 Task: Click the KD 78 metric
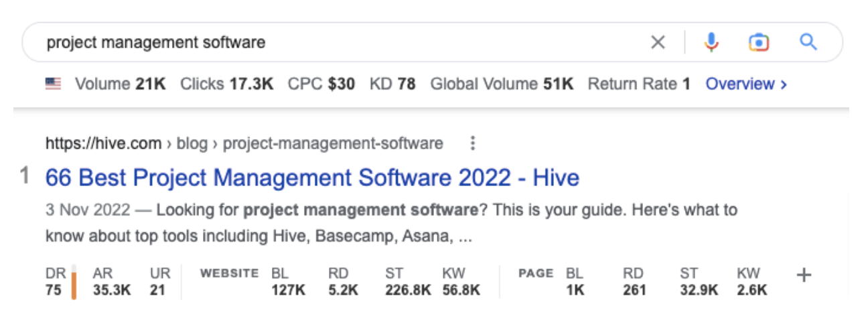tap(392, 84)
